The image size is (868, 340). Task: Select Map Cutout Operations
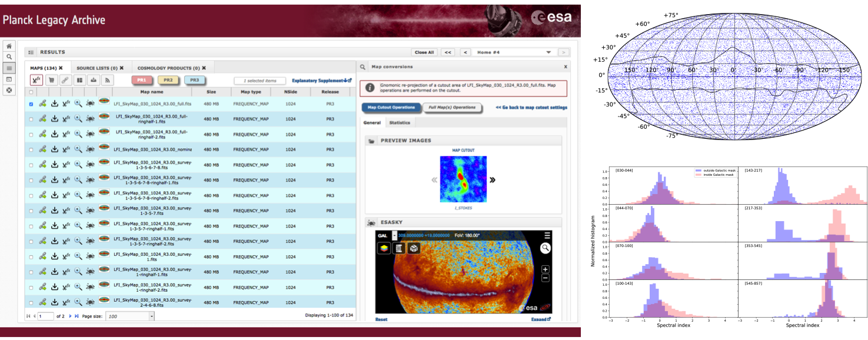point(391,108)
